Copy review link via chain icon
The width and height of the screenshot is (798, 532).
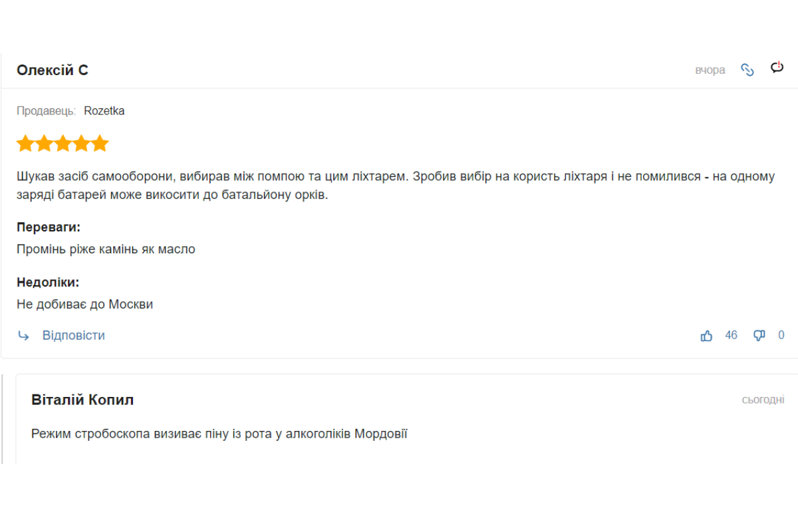coord(747,70)
